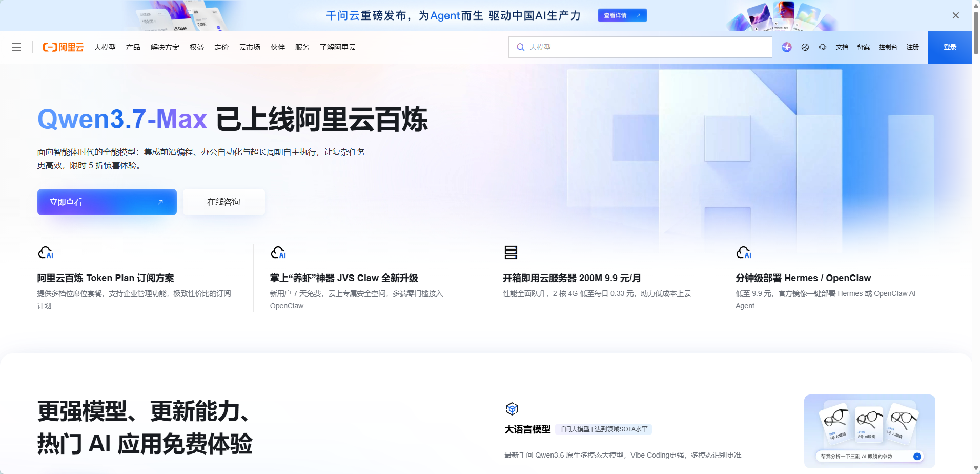This screenshot has height=474, width=980.
Task: Open the headset customer service icon
Action: tap(823, 47)
